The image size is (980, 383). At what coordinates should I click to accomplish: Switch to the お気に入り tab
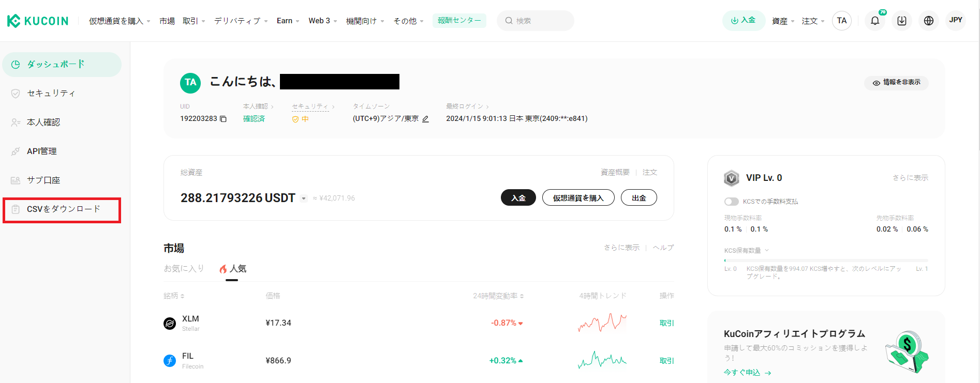(184, 269)
